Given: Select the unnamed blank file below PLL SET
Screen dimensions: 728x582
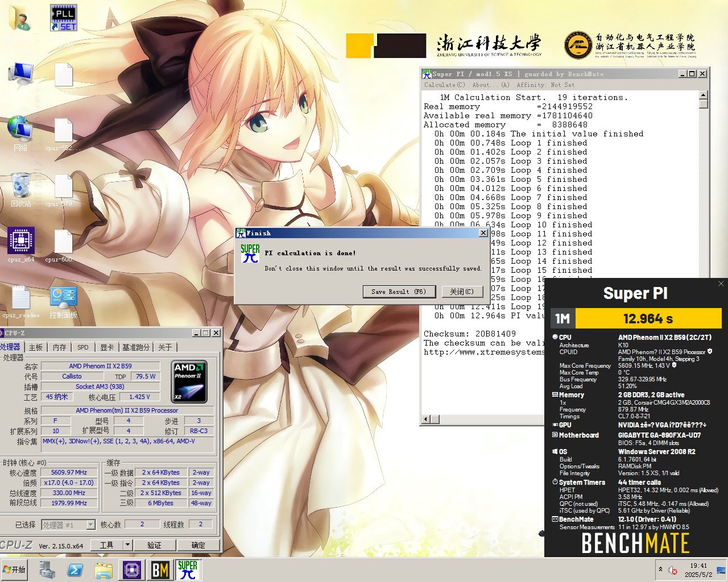Looking at the screenshot, I should [63, 76].
